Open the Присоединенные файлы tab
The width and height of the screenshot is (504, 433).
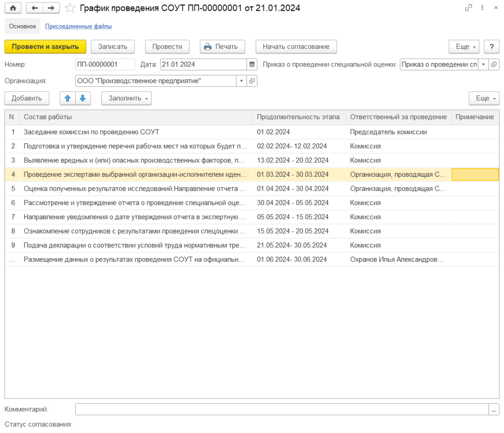pos(78,26)
